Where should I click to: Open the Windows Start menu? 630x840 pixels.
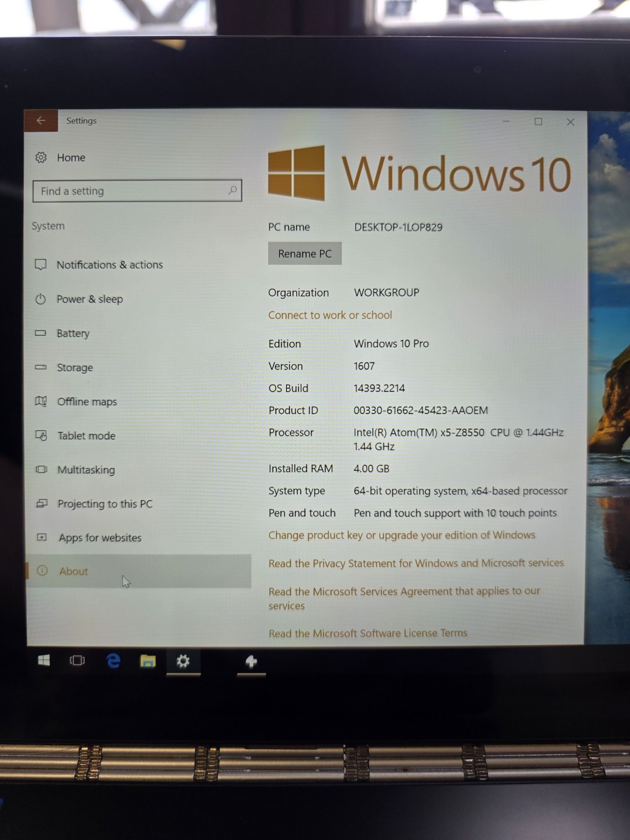tap(44, 661)
